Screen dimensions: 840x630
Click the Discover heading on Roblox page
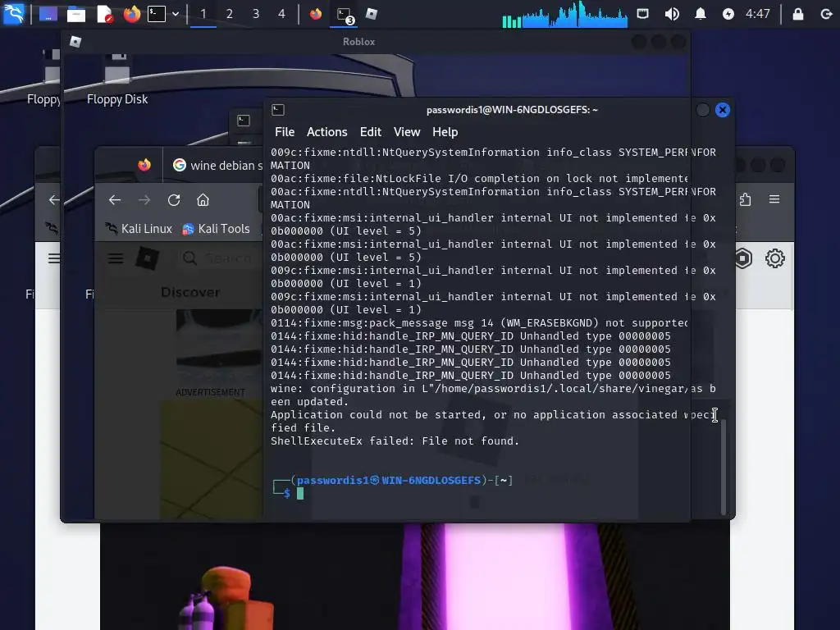coord(190,293)
